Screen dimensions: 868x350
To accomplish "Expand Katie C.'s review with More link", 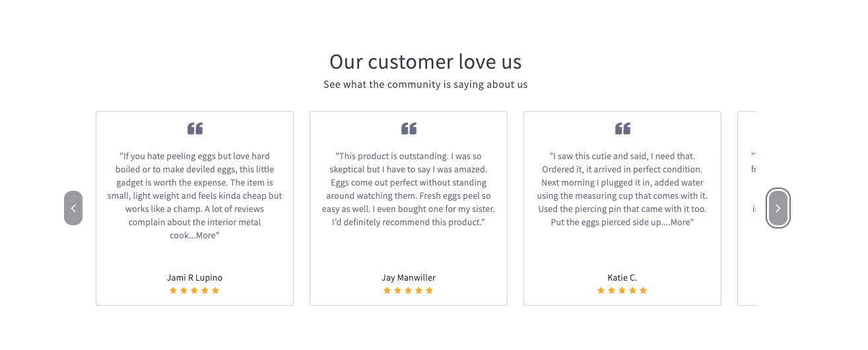I will pos(681,223).
